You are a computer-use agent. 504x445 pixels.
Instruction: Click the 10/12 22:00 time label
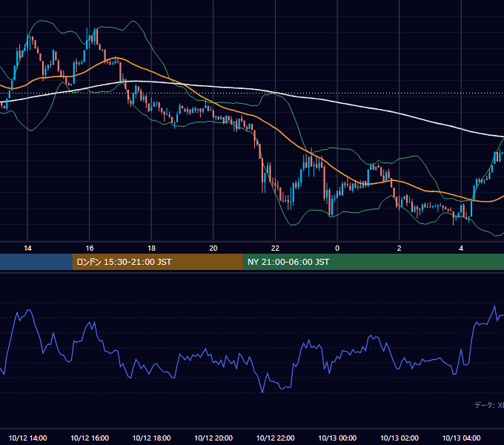tap(275, 438)
